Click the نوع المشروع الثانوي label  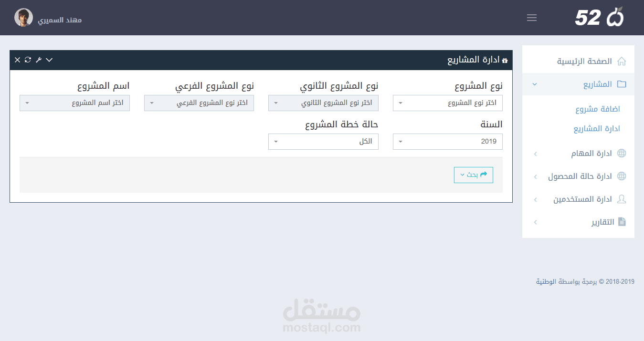click(339, 86)
